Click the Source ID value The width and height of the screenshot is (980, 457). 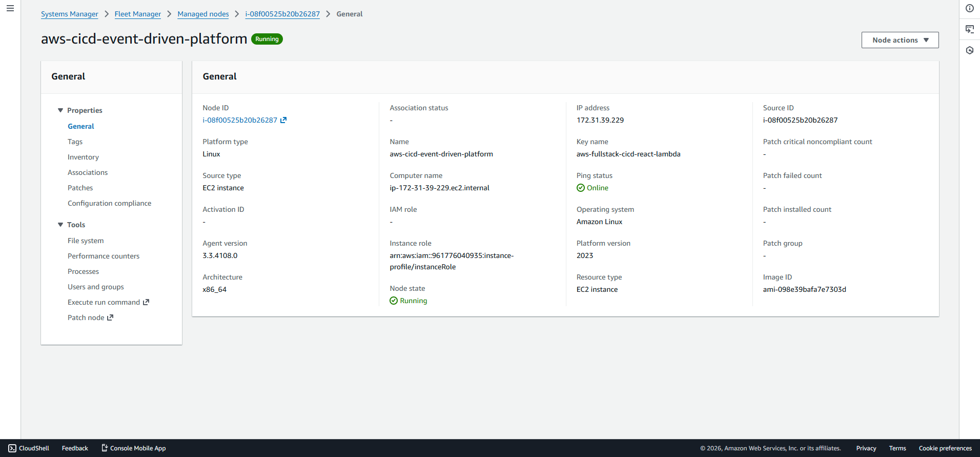click(x=800, y=120)
